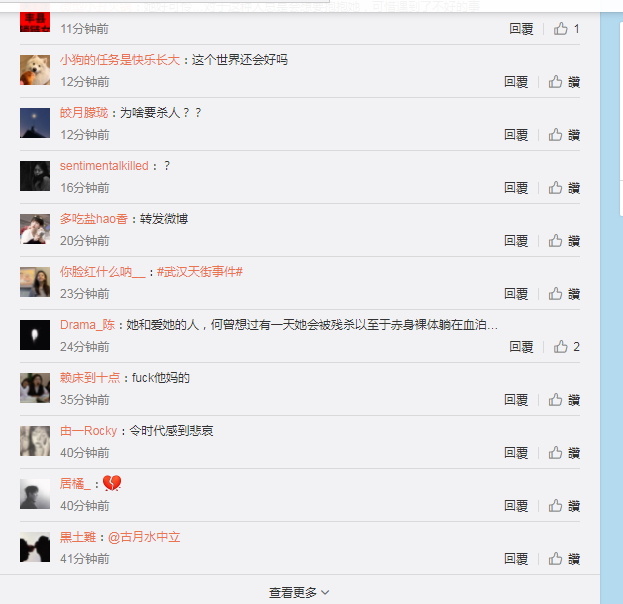623x604 pixels.
Task: Visit sentimentalkilled's profile by username
Action: pos(104,166)
